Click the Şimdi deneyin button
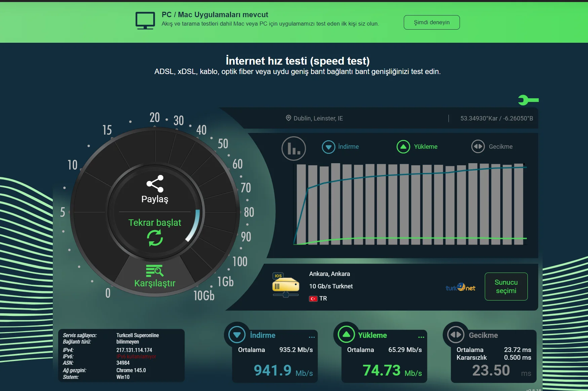 click(432, 22)
